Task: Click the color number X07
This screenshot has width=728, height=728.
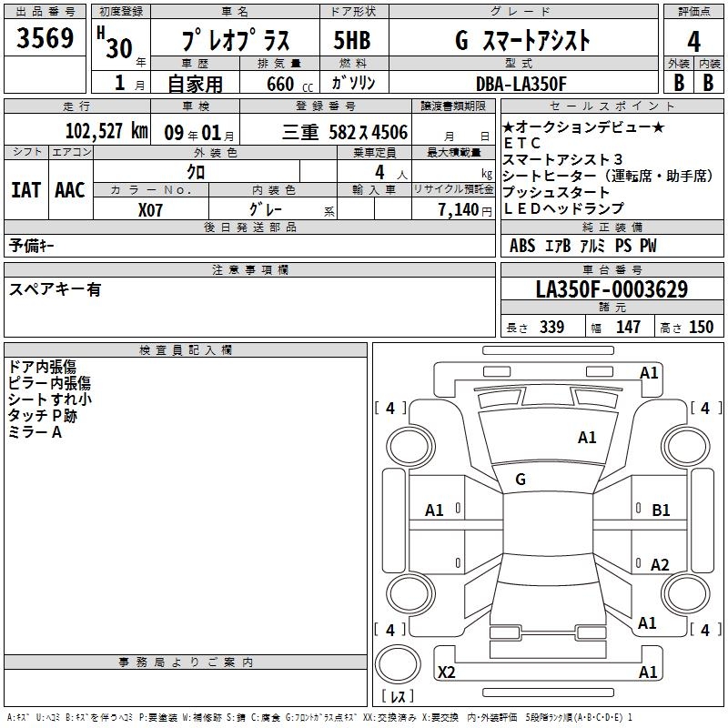Action: click(150, 208)
